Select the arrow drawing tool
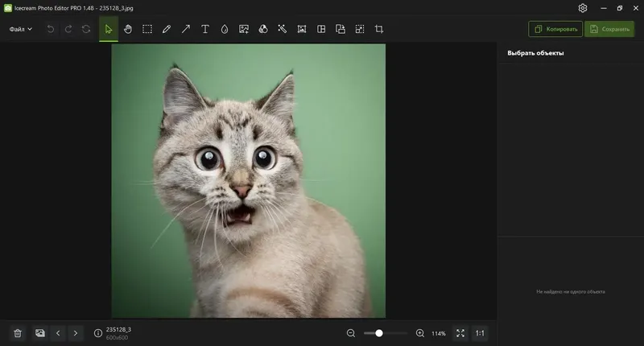This screenshot has height=346, width=644. tap(186, 29)
